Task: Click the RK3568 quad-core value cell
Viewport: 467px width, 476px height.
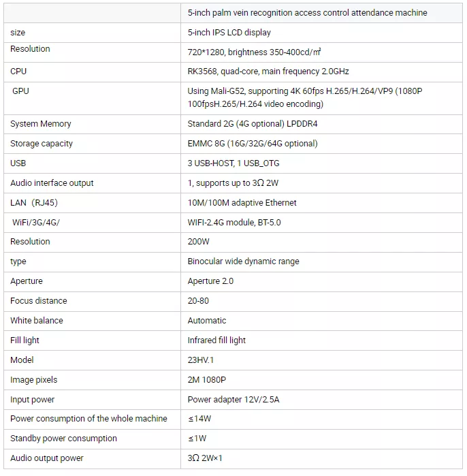Action: [321, 72]
